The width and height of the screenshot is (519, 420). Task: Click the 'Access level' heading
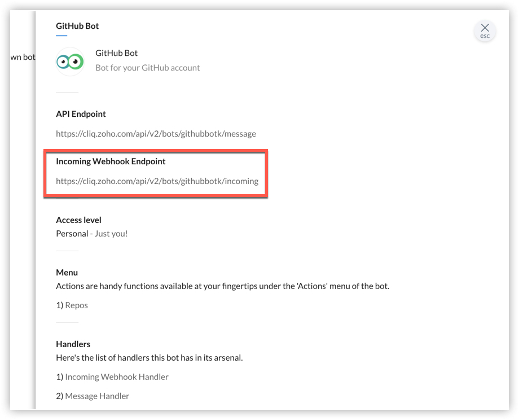(78, 220)
